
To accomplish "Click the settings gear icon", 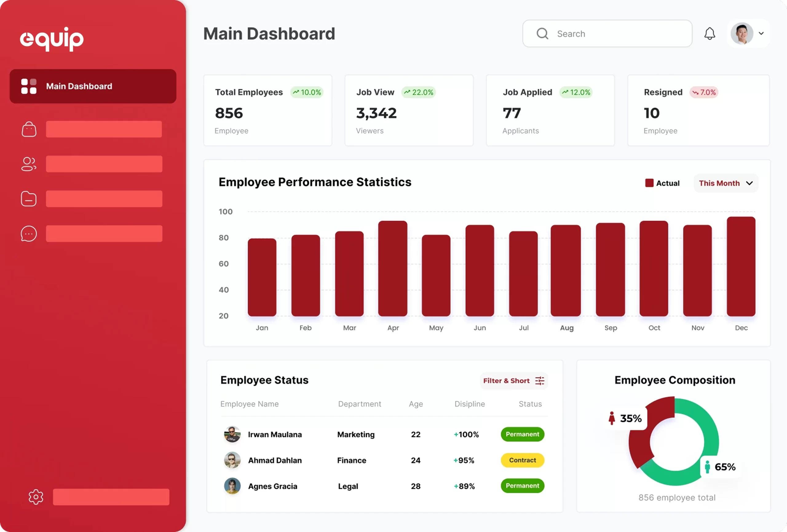I will click(36, 497).
